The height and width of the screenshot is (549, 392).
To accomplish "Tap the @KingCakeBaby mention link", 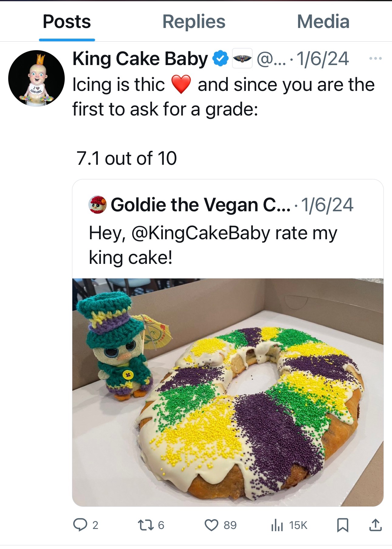I will click(201, 233).
